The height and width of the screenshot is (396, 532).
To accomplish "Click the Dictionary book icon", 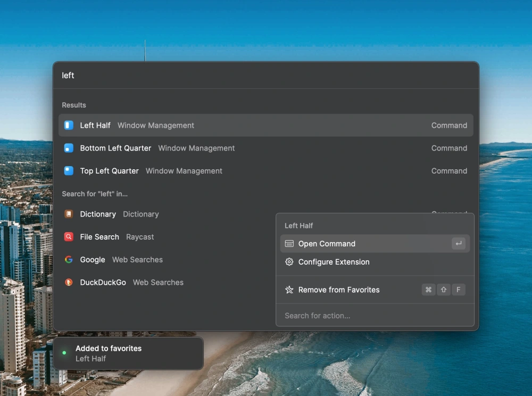I will 69,214.
